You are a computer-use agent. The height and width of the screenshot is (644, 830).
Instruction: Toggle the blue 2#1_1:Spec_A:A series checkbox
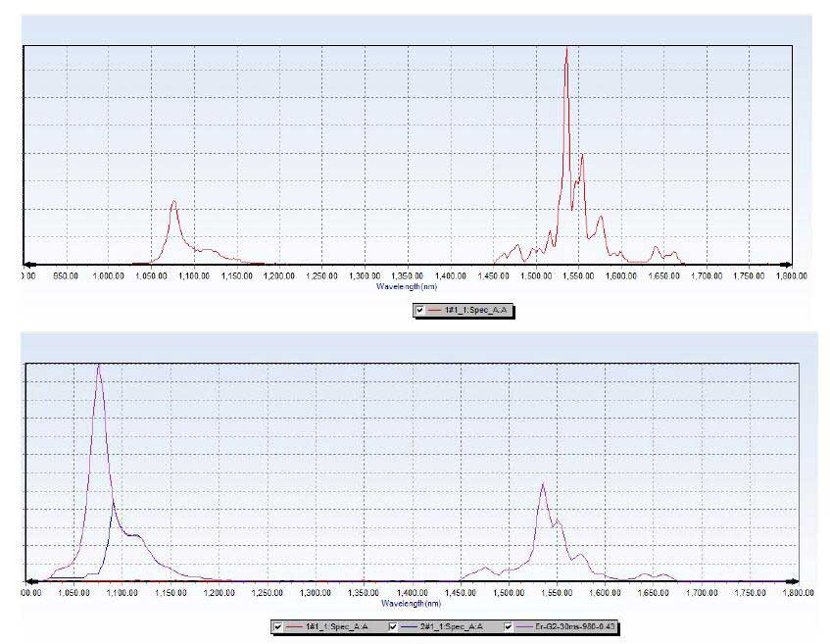(x=394, y=626)
